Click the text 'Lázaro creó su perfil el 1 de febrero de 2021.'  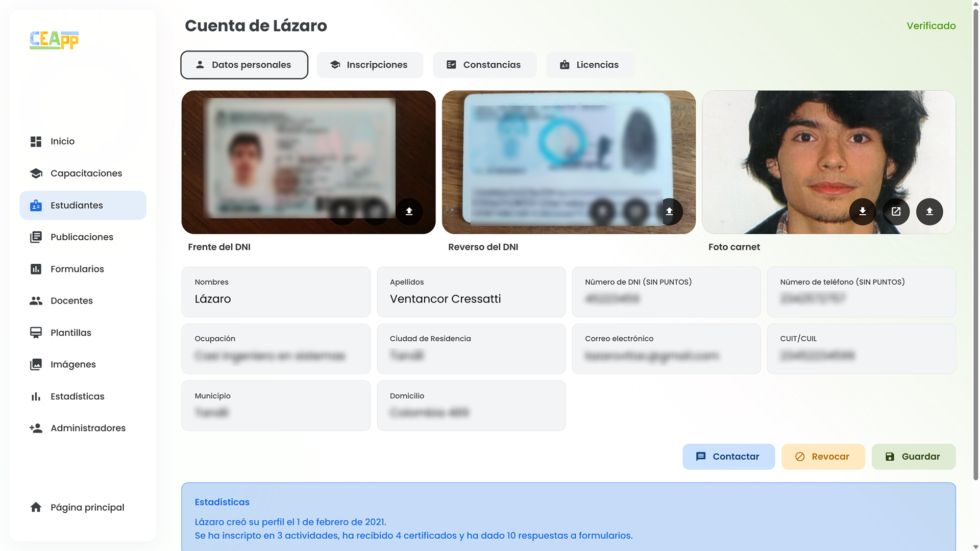(290, 522)
